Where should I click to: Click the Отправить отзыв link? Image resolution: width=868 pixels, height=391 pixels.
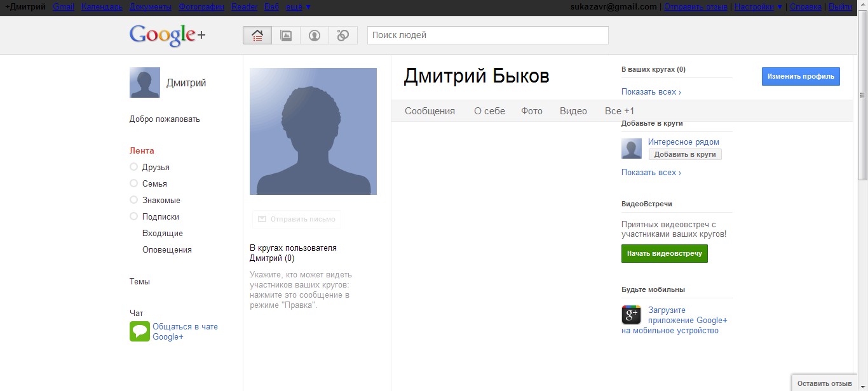coord(696,7)
